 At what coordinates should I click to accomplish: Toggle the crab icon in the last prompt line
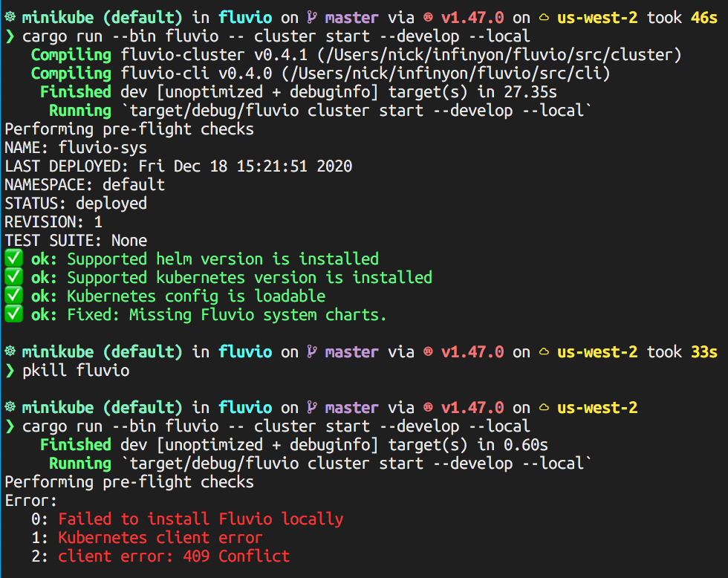pyautogui.click(x=429, y=407)
